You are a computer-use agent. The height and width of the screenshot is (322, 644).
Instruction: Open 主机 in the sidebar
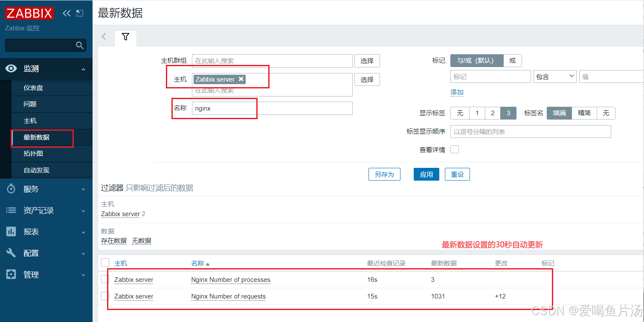[30, 121]
